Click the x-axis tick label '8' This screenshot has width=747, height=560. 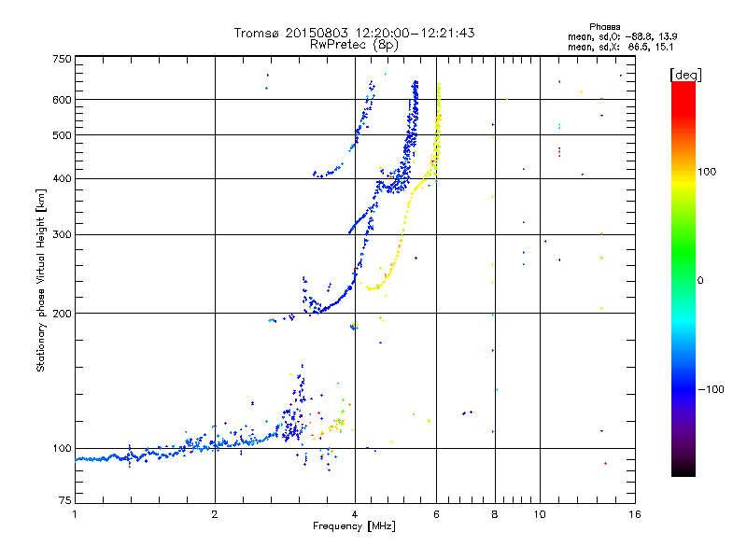tap(495, 514)
